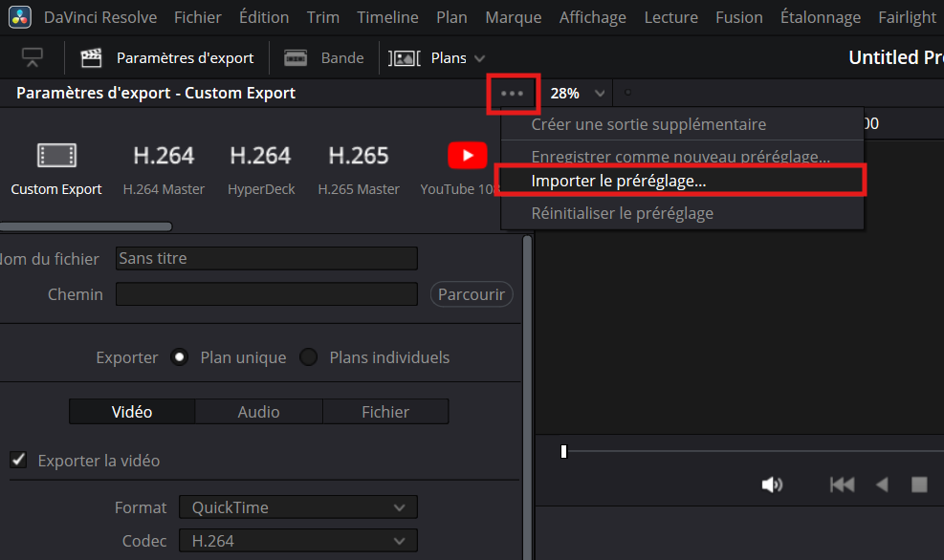Open the Paramètres d'export panel button
The height and width of the screenshot is (560, 944).
coord(168,58)
